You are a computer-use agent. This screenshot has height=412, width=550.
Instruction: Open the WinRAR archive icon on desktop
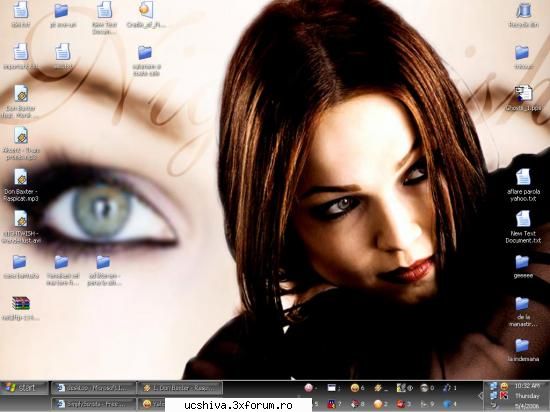21,304
